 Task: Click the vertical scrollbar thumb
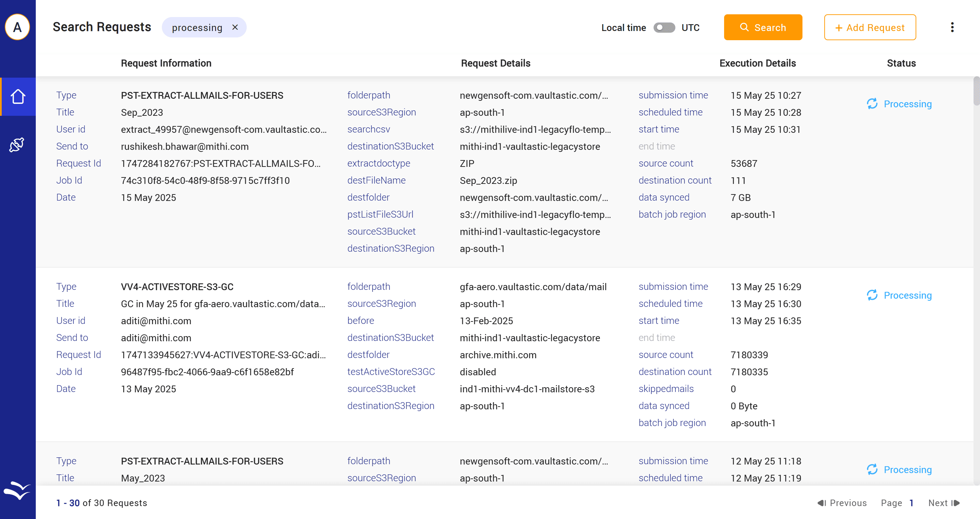pyautogui.click(x=976, y=91)
